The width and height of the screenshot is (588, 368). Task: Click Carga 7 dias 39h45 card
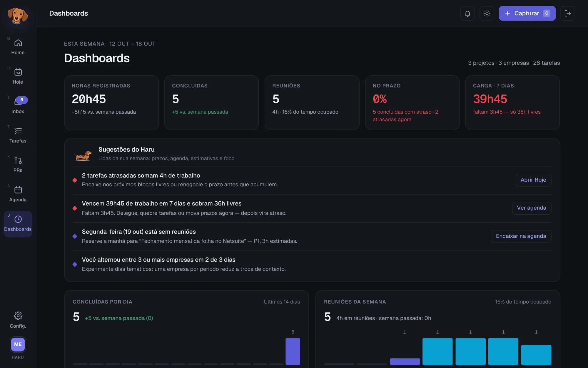click(512, 103)
